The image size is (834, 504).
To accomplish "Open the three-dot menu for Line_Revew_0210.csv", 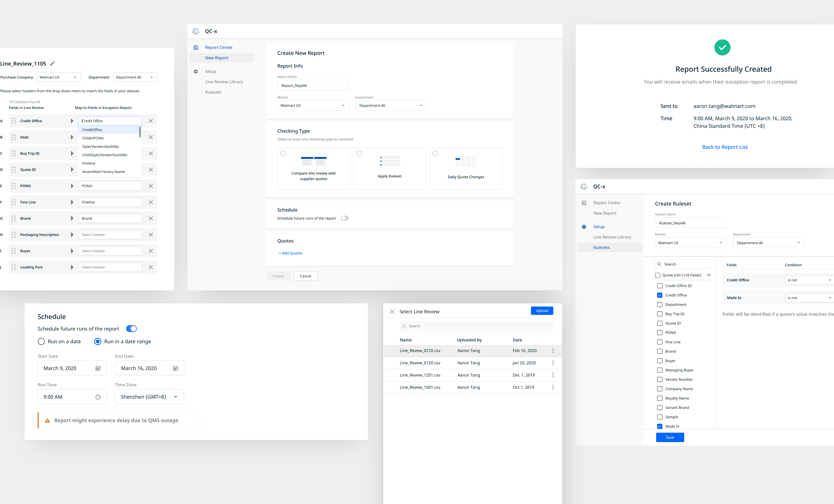I will (553, 351).
